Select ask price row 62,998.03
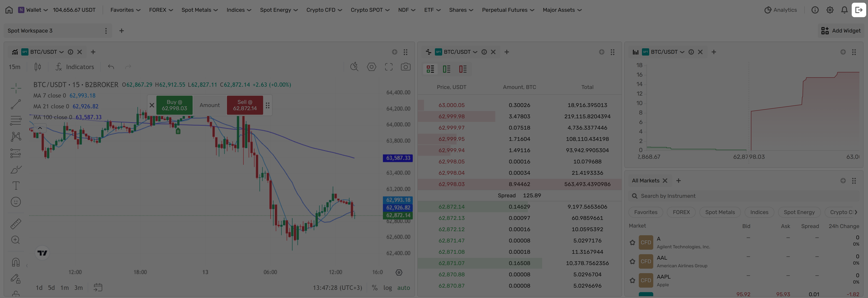Viewport: 868px width, 298px height. [520, 184]
